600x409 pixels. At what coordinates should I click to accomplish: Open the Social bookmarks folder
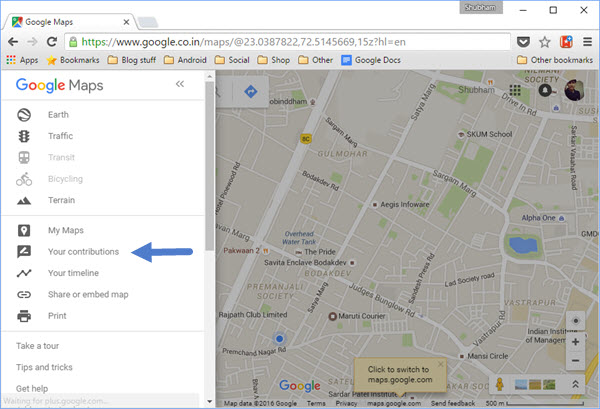[232, 60]
